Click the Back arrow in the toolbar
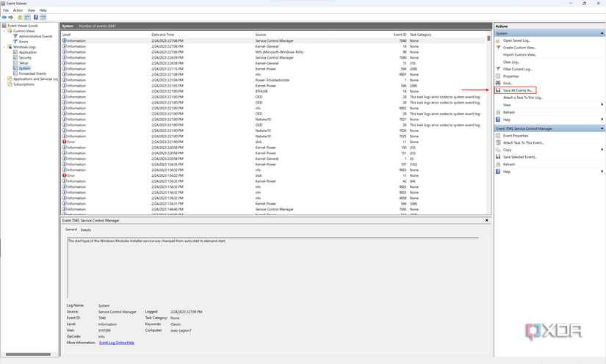 (4, 18)
